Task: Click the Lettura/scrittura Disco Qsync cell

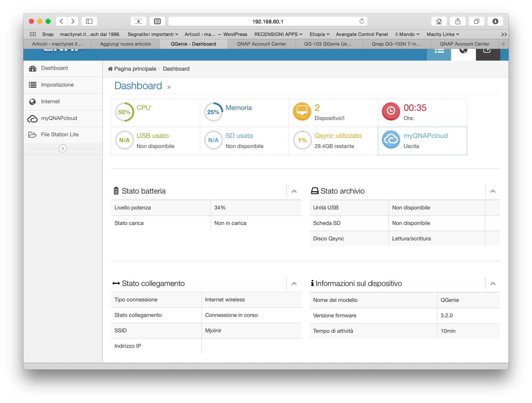Action: point(437,238)
